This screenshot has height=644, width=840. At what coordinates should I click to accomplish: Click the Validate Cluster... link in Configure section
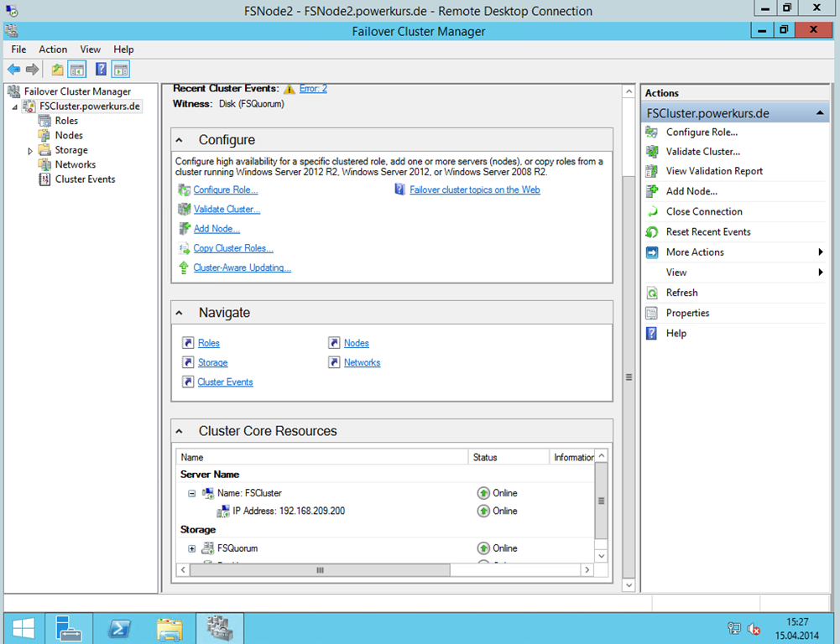click(x=227, y=210)
